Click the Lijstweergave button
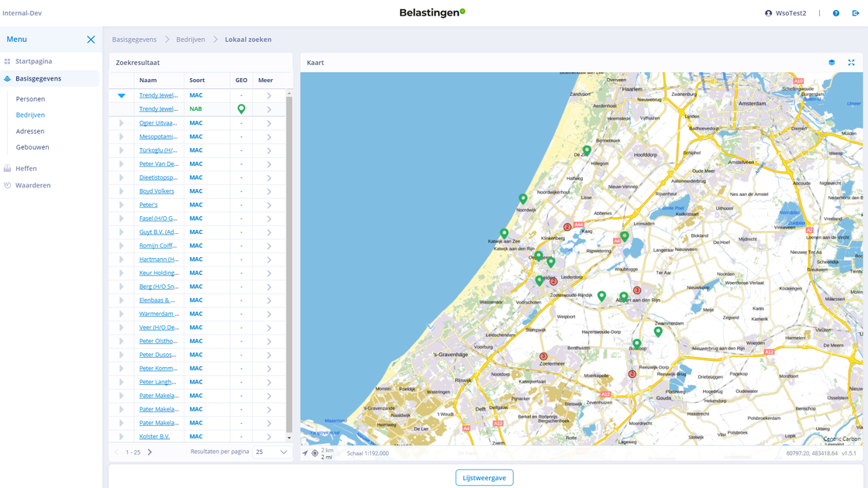The image size is (868, 488). (484, 477)
